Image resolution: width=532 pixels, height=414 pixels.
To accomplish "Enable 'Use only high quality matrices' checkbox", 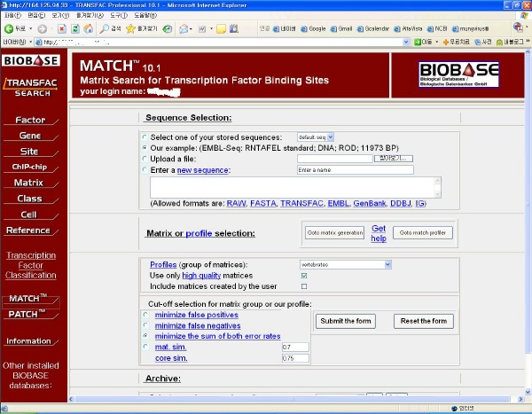I will point(304,276).
